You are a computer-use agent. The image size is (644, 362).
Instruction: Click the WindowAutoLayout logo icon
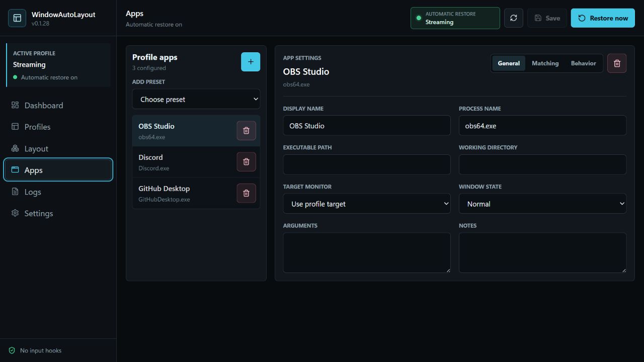[x=17, y=18]
